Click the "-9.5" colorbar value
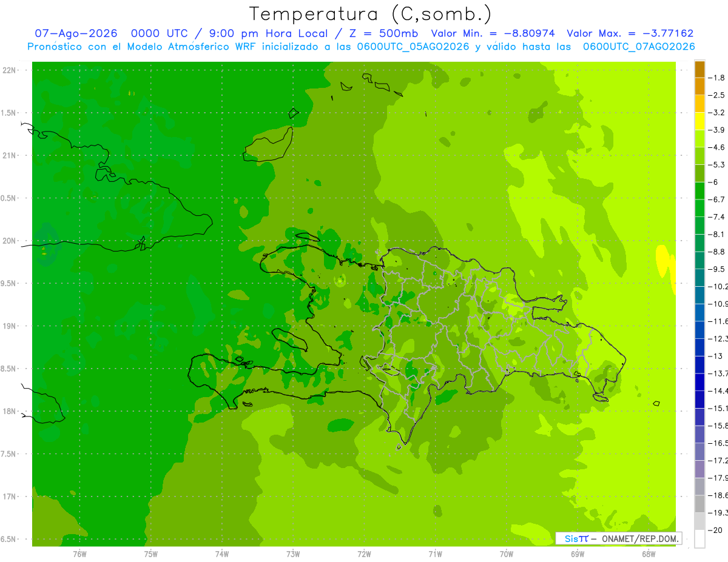 717,269
